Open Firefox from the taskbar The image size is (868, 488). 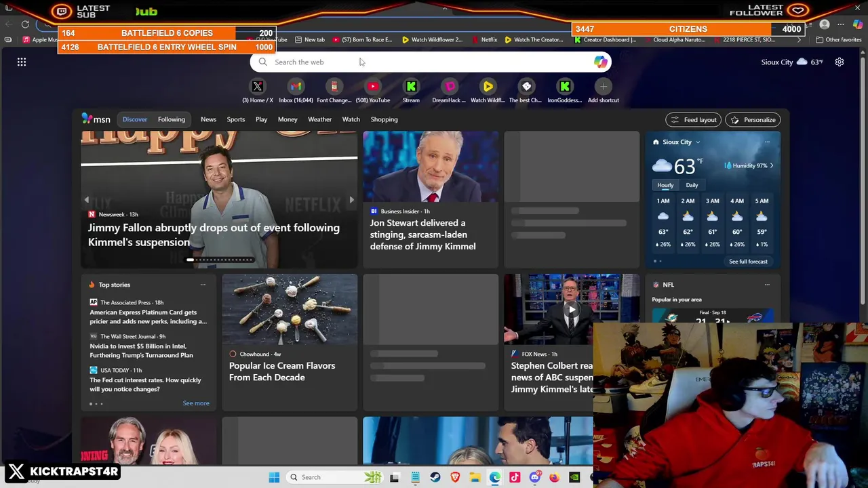[555, 477]
